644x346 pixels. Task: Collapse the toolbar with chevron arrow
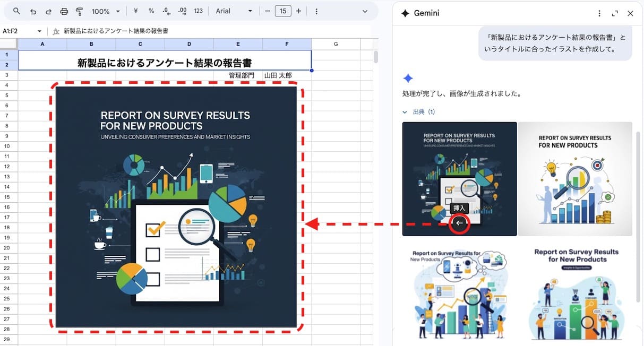pyautogui.click(x=365, y=11)
